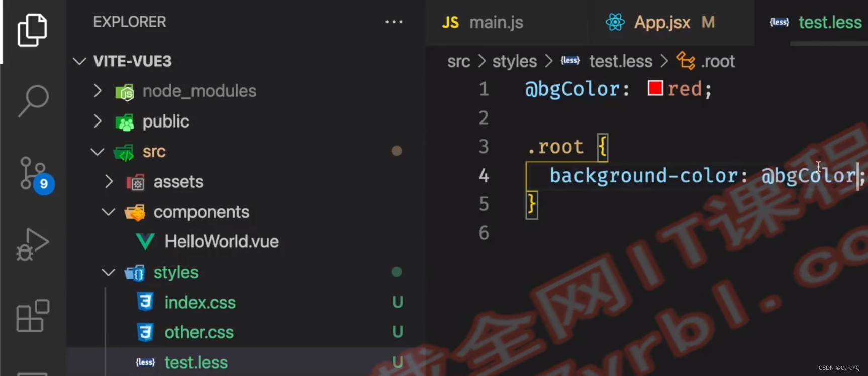The image size is (868, 376).
Task: Place cursor on background-color property
Action: click(x=644, y=176)
